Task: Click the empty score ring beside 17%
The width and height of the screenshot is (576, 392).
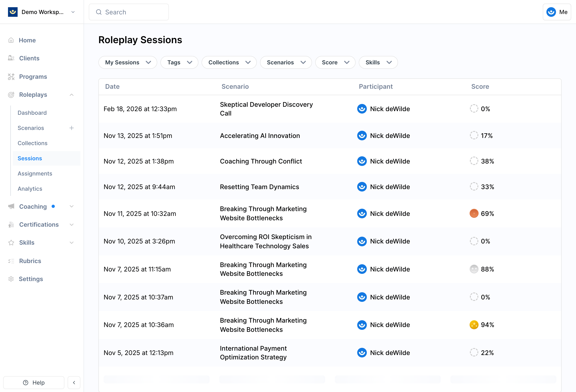Action: tap(474, 135)
